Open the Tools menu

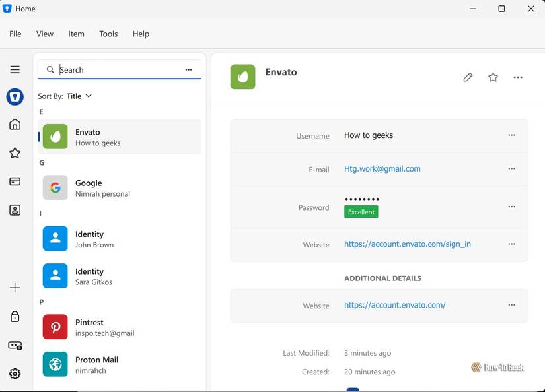tap(108, 34)
